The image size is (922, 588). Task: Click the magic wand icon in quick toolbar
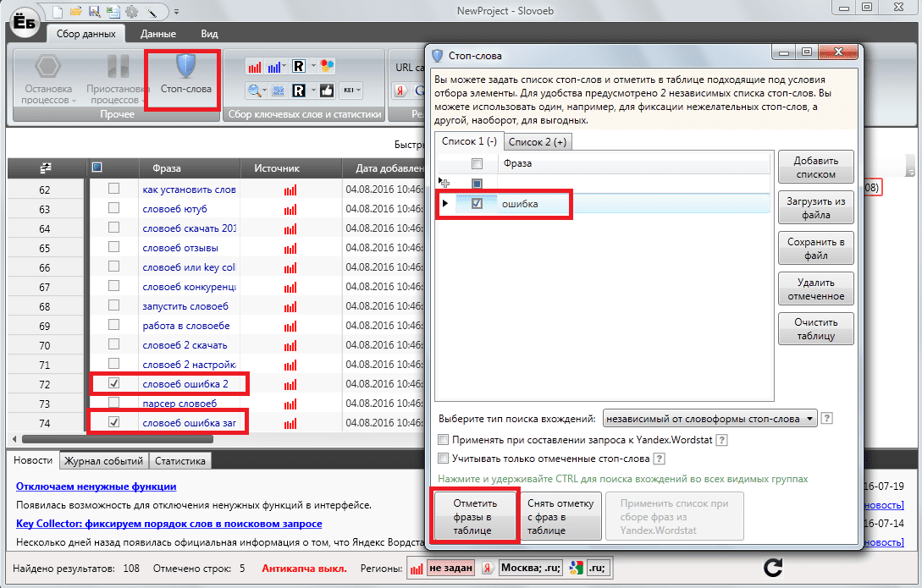pos(151,11)
